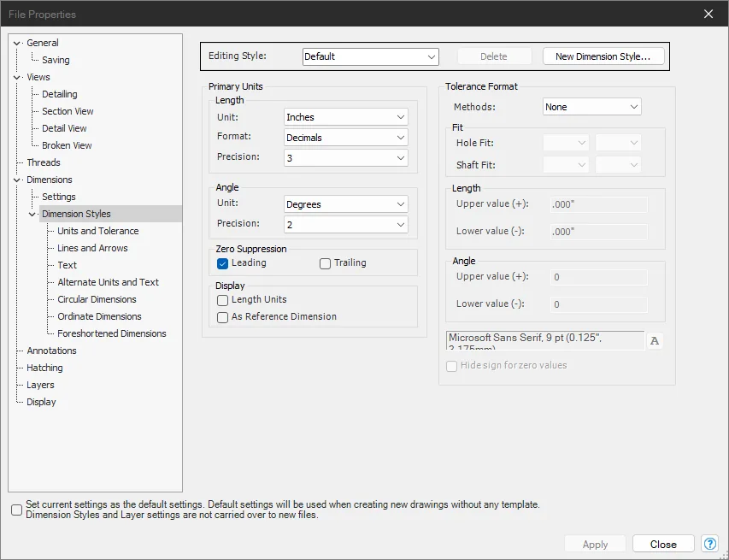This screenshot has height=560, width=729.
Task: Open Alternate Units and Text
Action: tap(108, 282)
